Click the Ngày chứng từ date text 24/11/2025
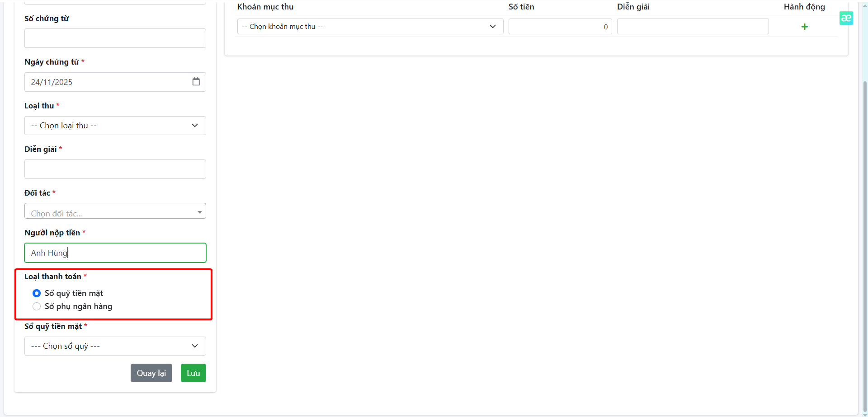 [x=52, y=82]
